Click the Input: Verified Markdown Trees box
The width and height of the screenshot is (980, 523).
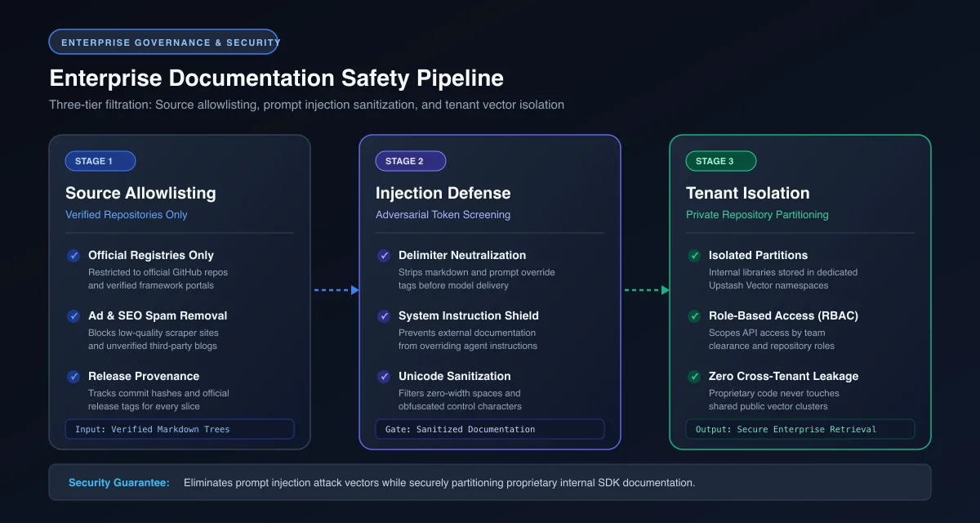tap(180, 429)
